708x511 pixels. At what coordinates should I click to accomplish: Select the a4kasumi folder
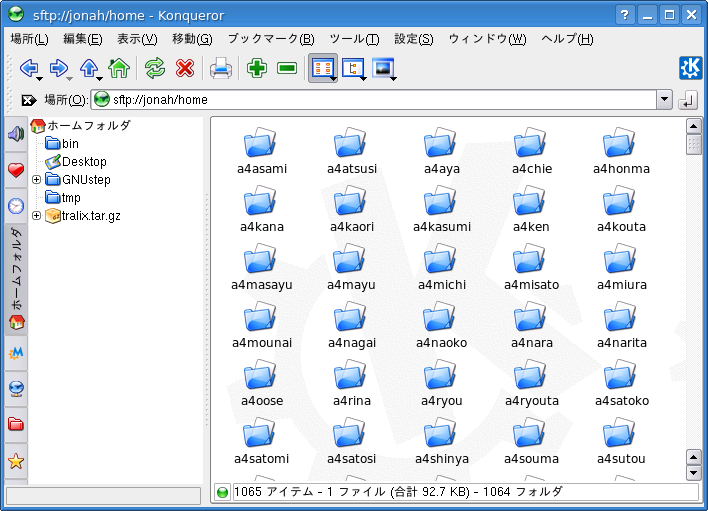click(x=442, y=209)
